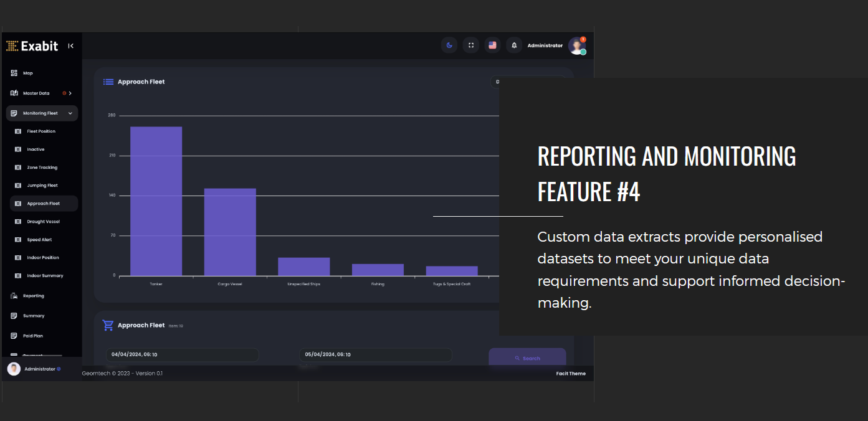Screen dimensions: 868x421
Task: Open Reporting in the sidebar
Action: point(33,296)
